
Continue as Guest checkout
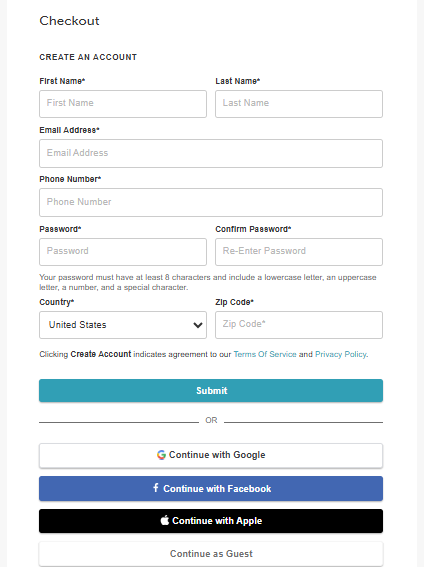click(211, 554)
